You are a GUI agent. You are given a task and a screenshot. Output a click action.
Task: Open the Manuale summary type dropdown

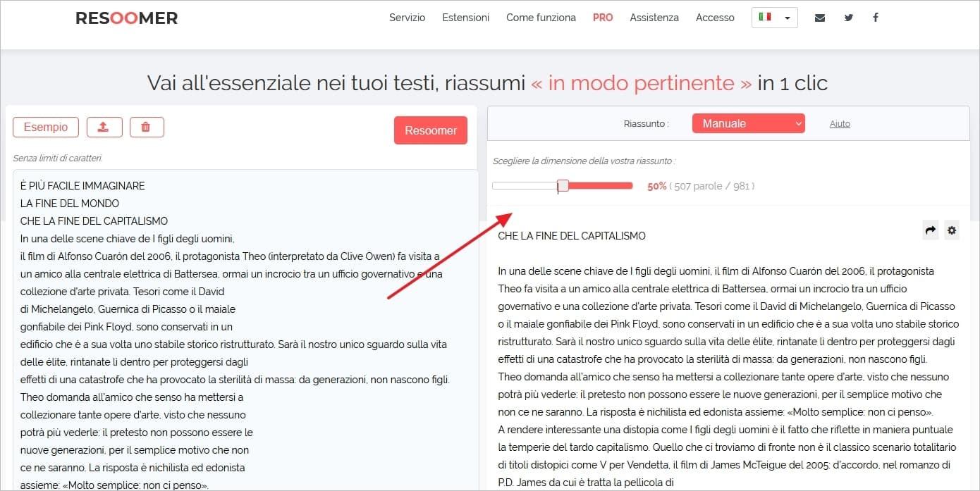[x=749, y=123]
